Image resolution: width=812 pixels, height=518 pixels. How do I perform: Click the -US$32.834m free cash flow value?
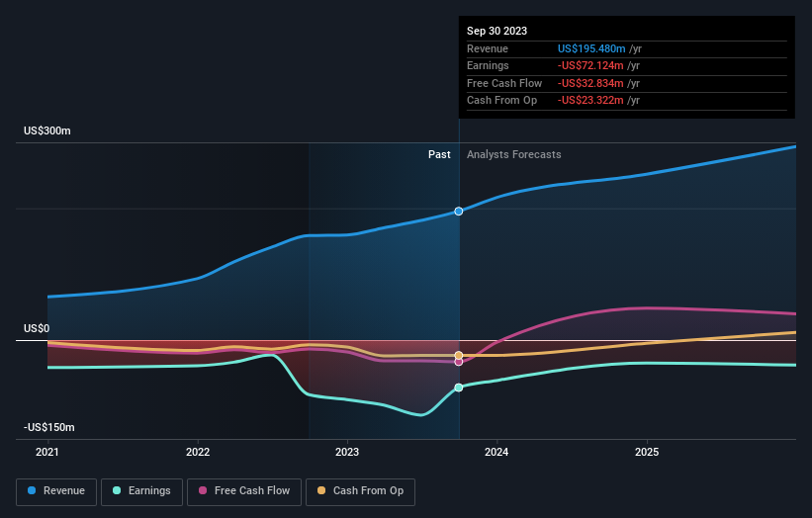pyautogui.click(x=590, y=83)
